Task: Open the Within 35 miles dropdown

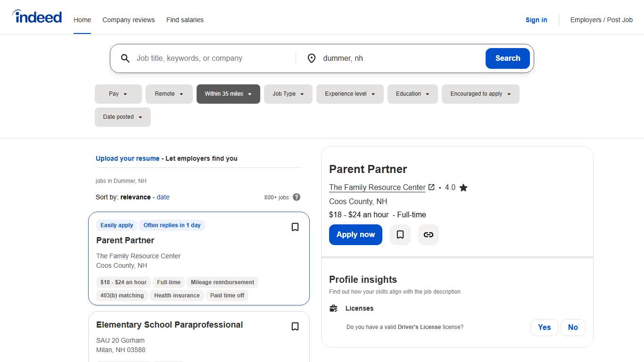Action: 228,94
